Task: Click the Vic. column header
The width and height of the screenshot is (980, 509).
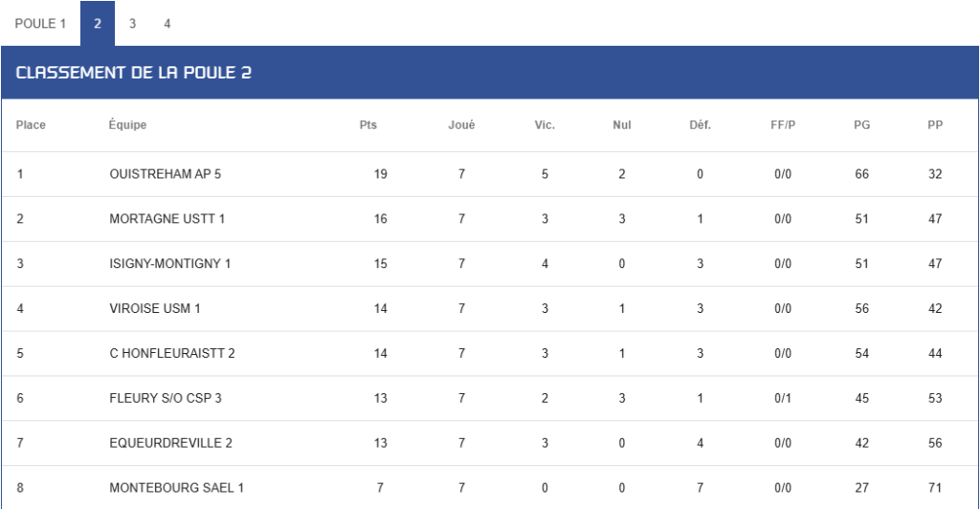Action: pyautogui.click(x=545, y=125)
